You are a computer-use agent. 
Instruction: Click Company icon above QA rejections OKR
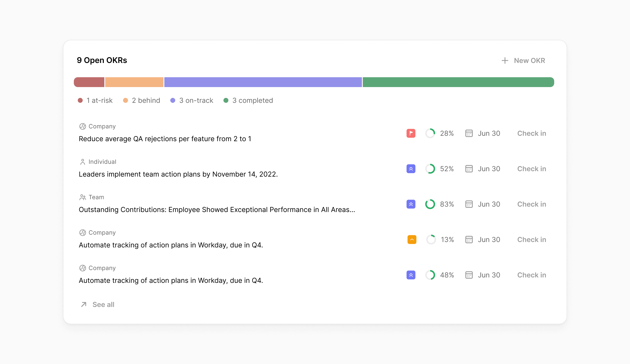click(82, 126)
